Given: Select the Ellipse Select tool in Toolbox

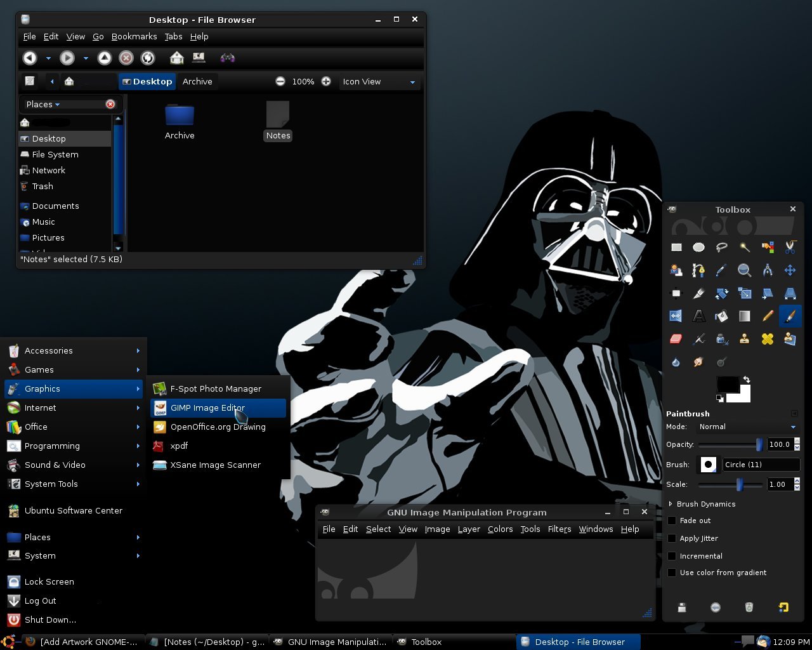Looking at the screenshot, I should 698,248.
